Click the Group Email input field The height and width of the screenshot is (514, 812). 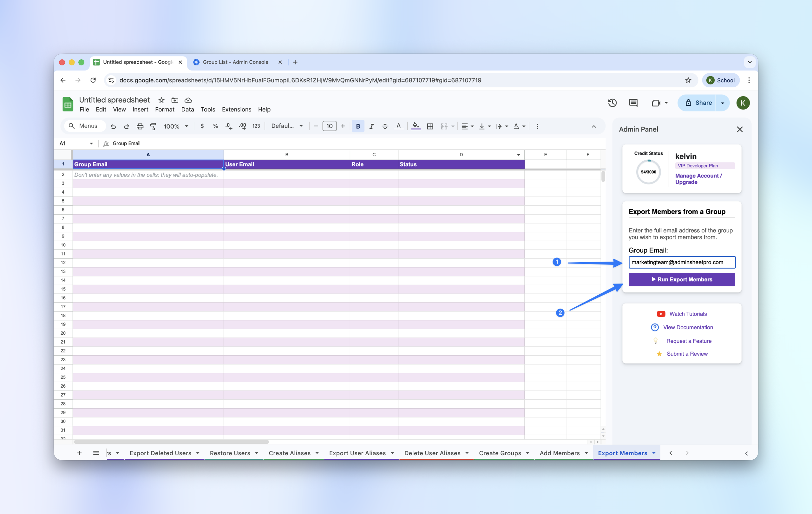pos(682,262)
